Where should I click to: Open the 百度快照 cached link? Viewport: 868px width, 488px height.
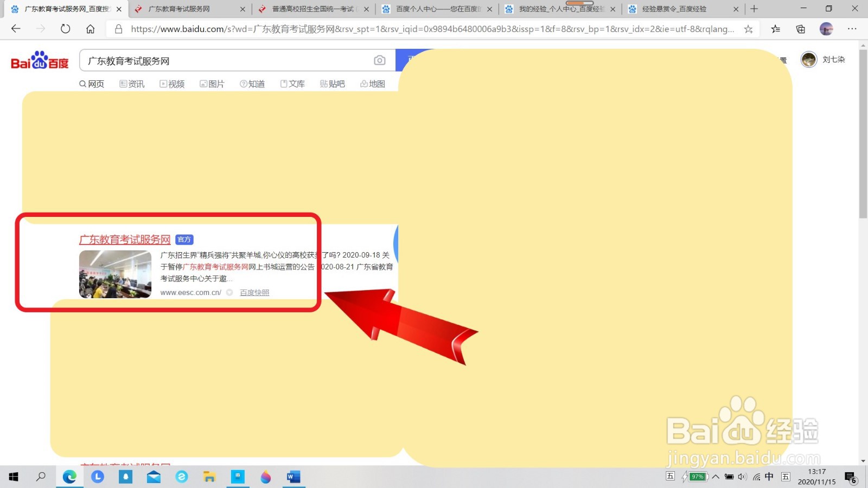[x=254, y=293]
